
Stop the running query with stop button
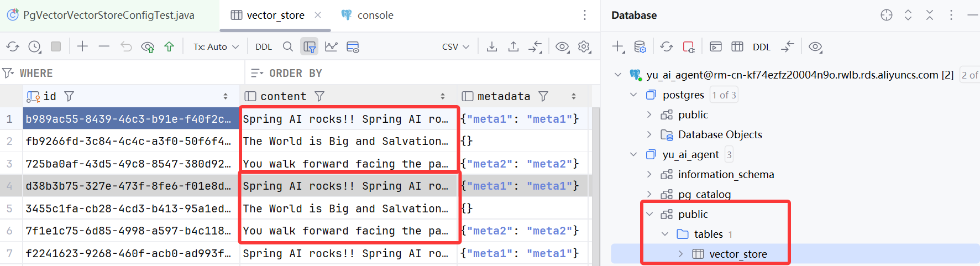(x=56, y=47)
